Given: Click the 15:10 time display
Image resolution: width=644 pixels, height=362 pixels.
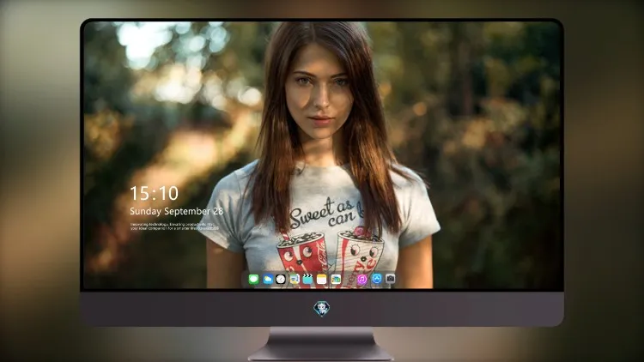Looking at the screenshot, I should pos(154,193).
